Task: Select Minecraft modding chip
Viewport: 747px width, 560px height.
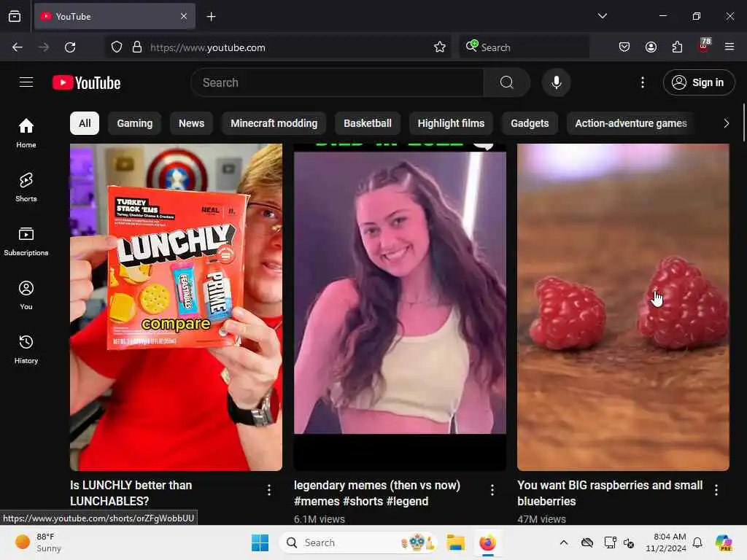Action: (274, 123)
